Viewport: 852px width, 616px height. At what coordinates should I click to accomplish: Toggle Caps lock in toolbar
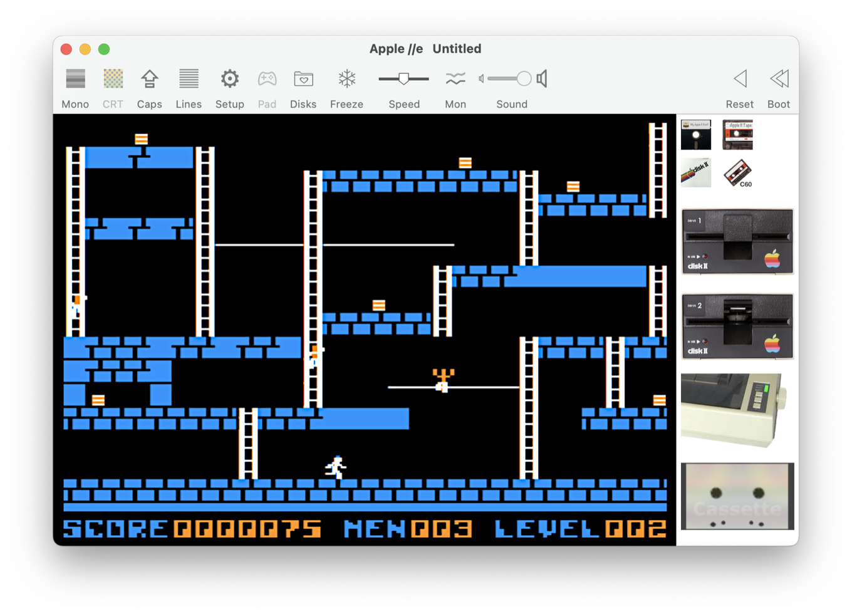pos(149,80)
